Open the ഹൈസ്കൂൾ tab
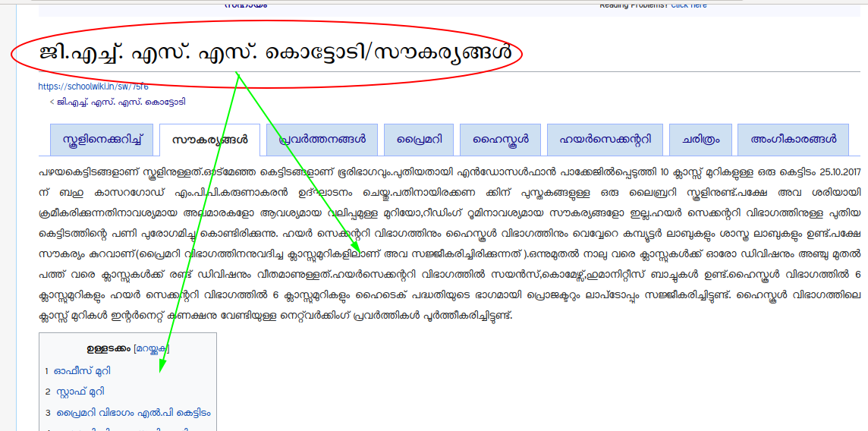Viewport: 868px width, 431px height. coord(500,140)
